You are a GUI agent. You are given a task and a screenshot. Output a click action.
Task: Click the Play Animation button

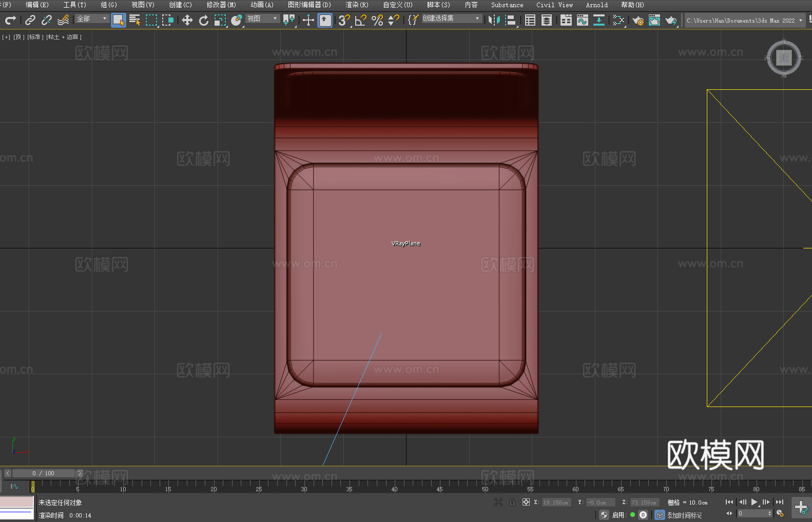(755, 502)
